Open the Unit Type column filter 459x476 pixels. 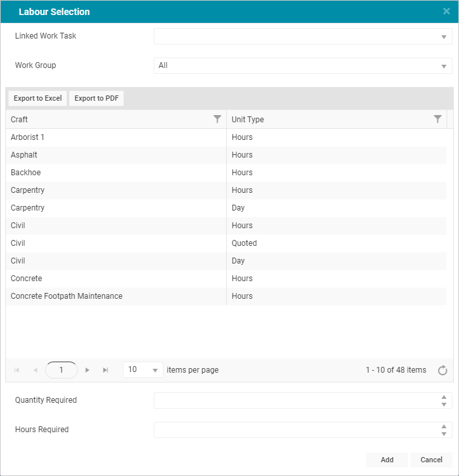click(x=437, y=119)
